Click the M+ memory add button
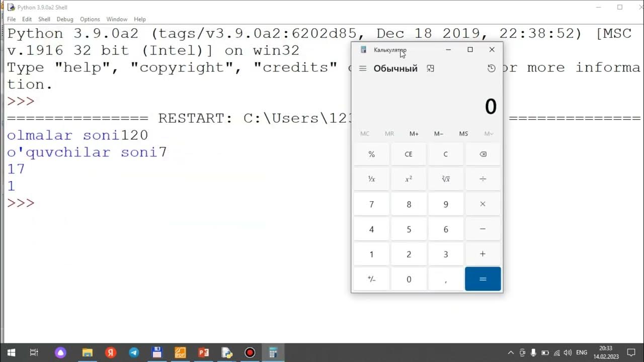Screen dimensions: 644x362 414,134
